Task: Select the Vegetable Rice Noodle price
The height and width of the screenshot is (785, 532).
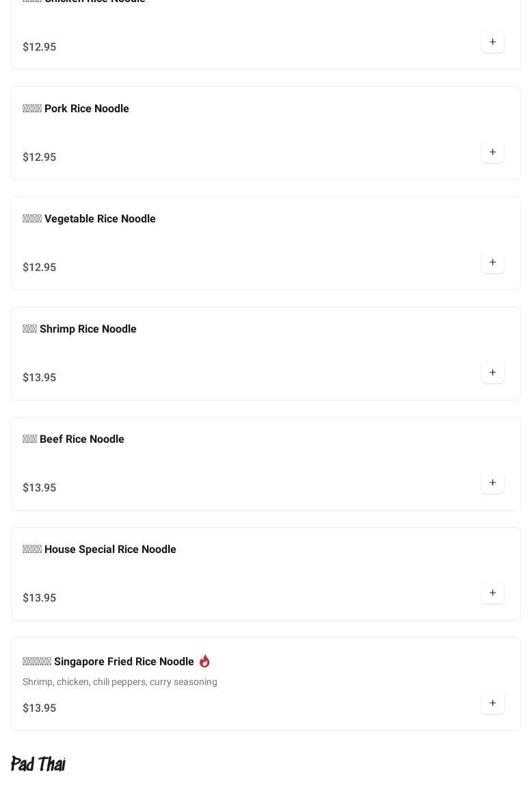Action: (40, 268)
